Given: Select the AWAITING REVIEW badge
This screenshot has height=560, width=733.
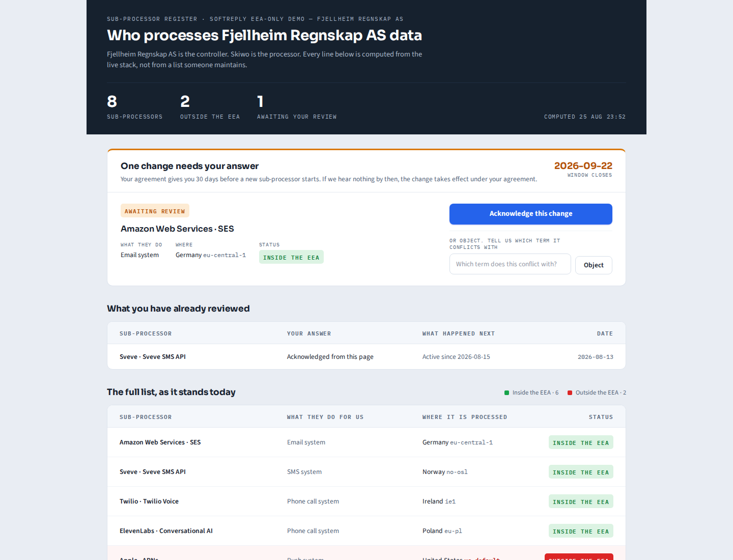Looking at the screenshot, I should (155, 211).
